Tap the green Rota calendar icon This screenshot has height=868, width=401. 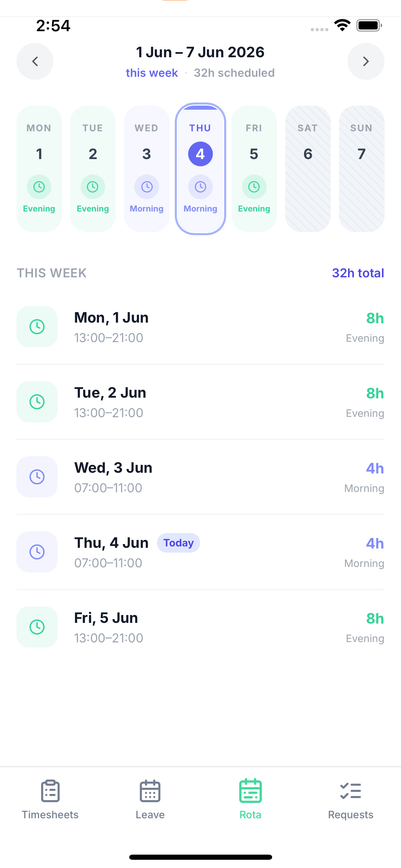(x=251, y=791)
